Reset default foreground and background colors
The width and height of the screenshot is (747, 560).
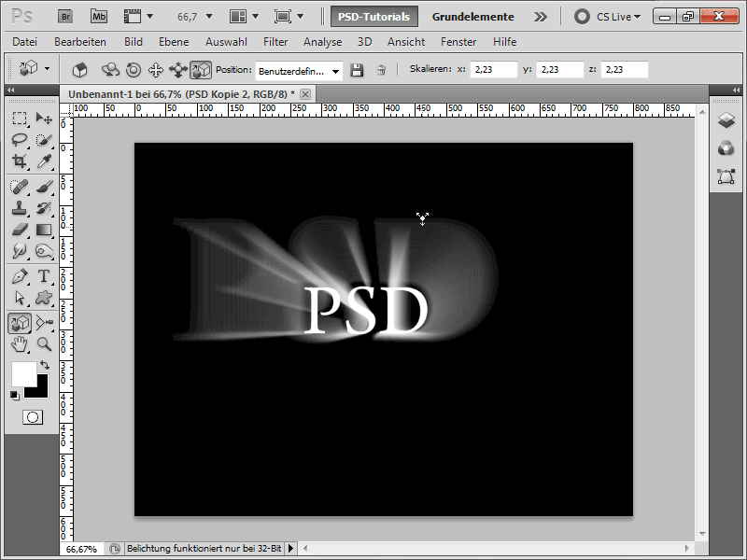[15, 395]
